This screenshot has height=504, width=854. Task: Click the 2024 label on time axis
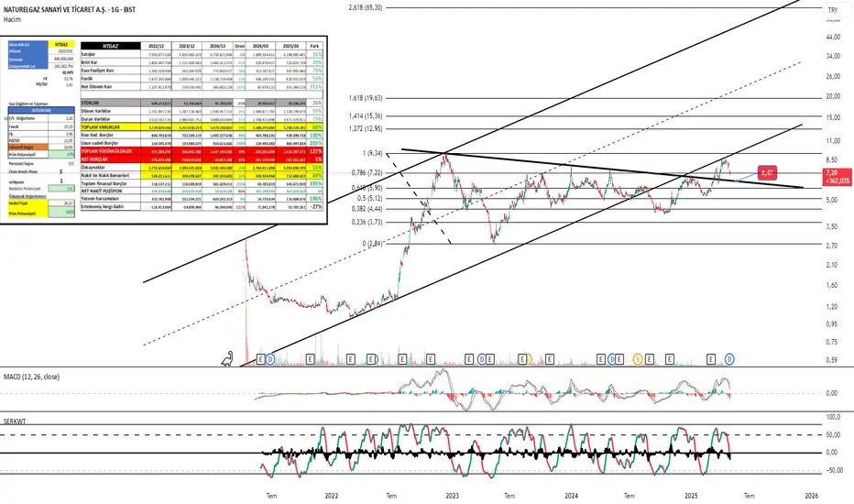pos(572,496)
